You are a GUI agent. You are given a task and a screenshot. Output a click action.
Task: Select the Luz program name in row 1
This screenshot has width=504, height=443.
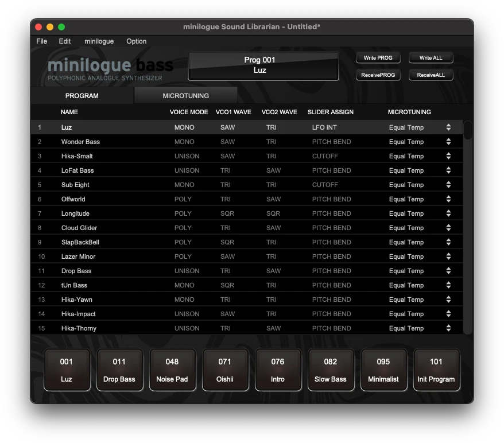click(x=67, y=127)
